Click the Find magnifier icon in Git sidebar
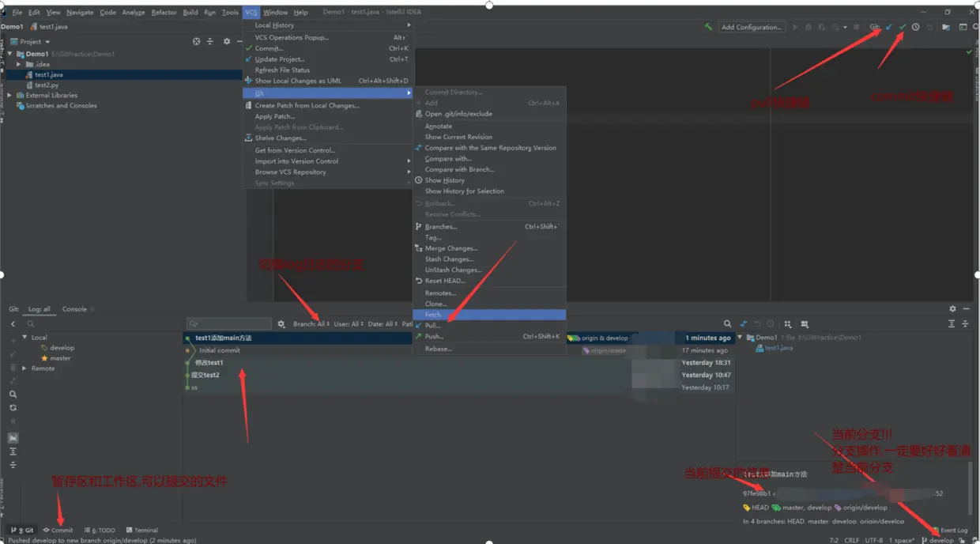 13,394
